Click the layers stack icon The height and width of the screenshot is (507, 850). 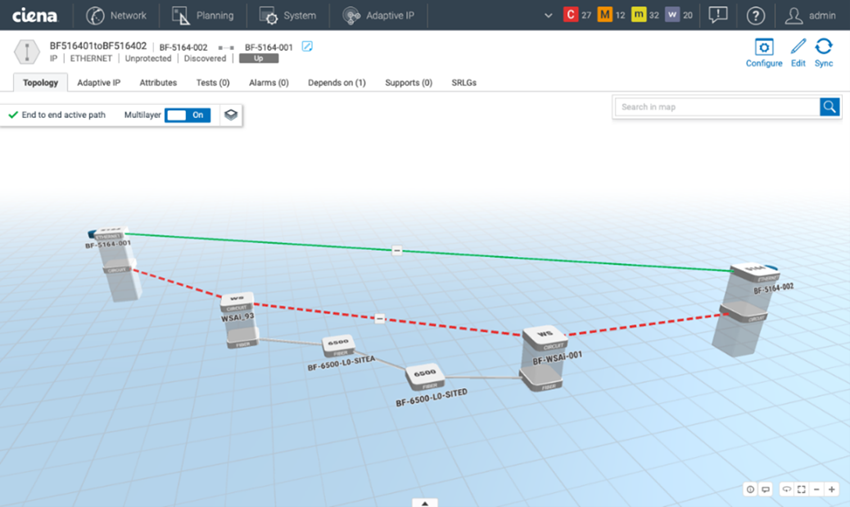pyautogui.click(x=231, y=115)
